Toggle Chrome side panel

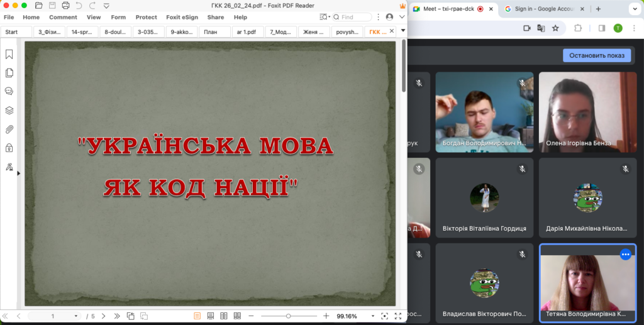pyautogui.click(x=602, y=28)
